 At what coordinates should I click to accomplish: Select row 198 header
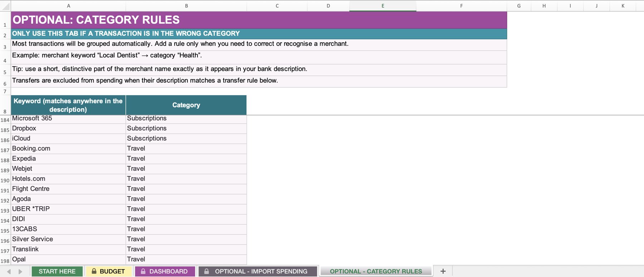(5, 261)
